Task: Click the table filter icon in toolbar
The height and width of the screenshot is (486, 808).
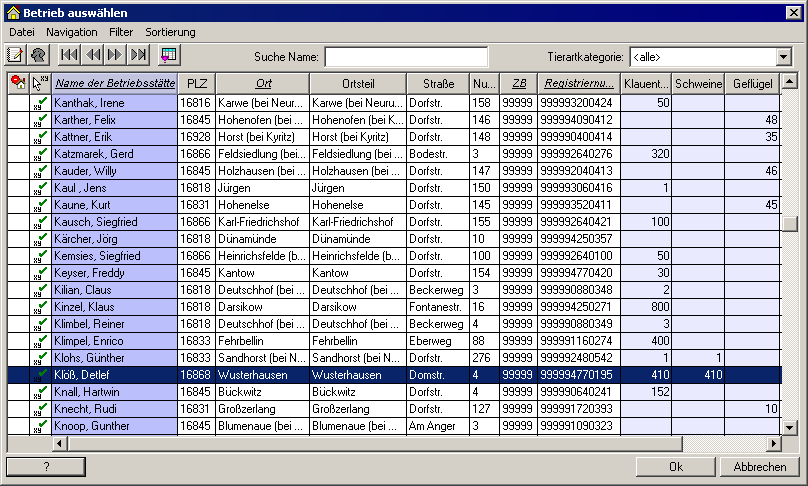Action: [169, 55]
